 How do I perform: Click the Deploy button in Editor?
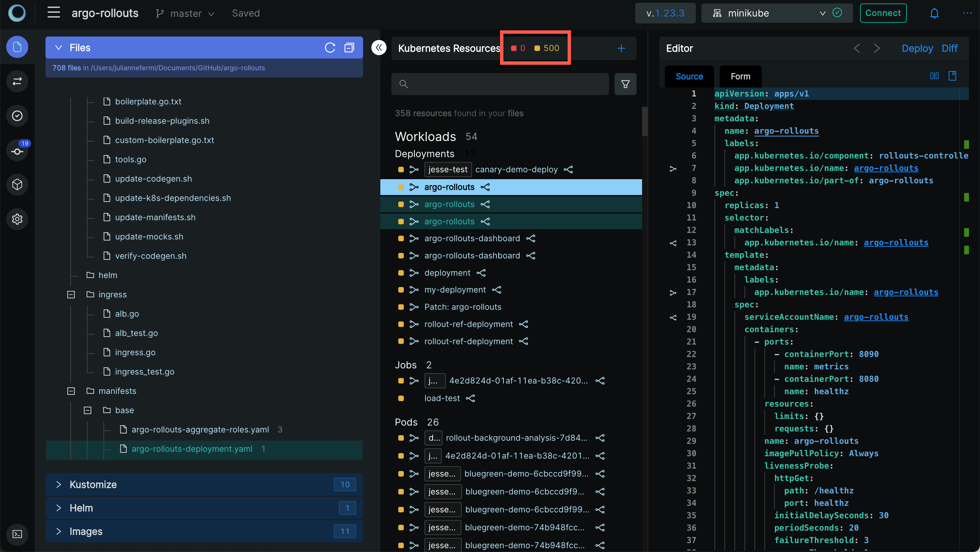[x=916, y=48]
